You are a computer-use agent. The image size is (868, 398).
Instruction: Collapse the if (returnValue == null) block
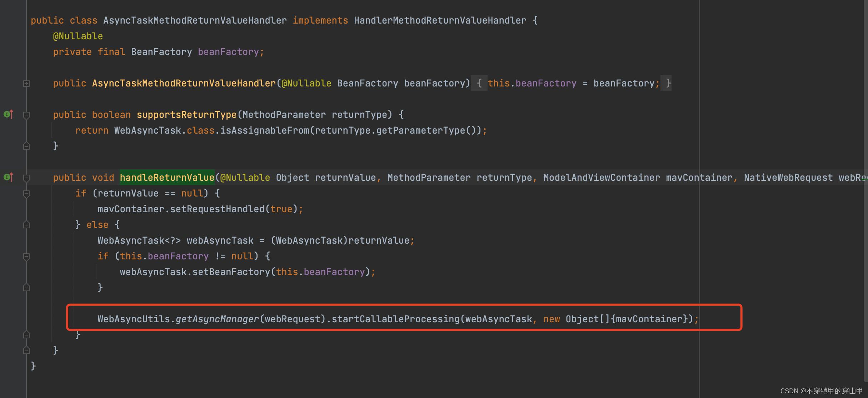26,194
